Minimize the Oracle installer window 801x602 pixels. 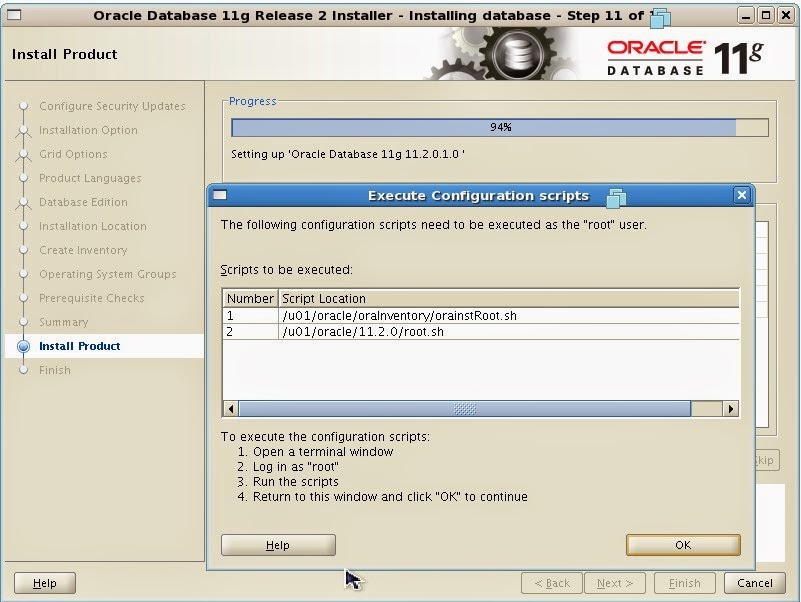[x=746, y=15]
